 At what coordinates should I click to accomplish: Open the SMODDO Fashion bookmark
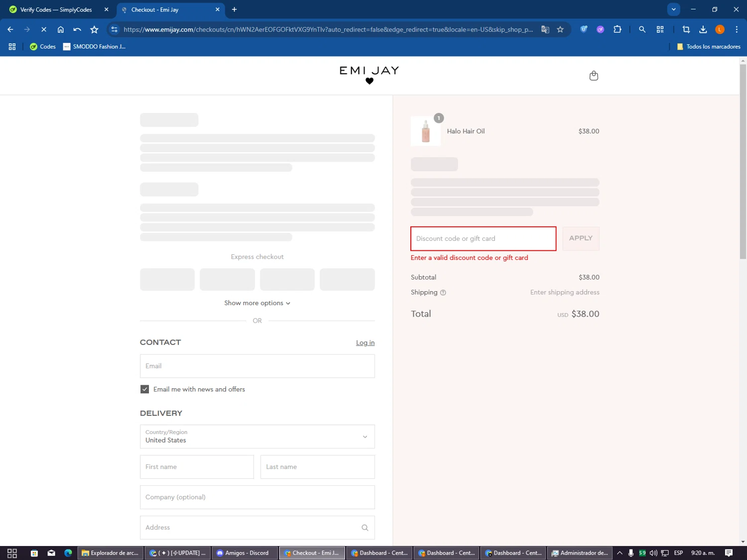pyautogui.click(x=94, y=46)
